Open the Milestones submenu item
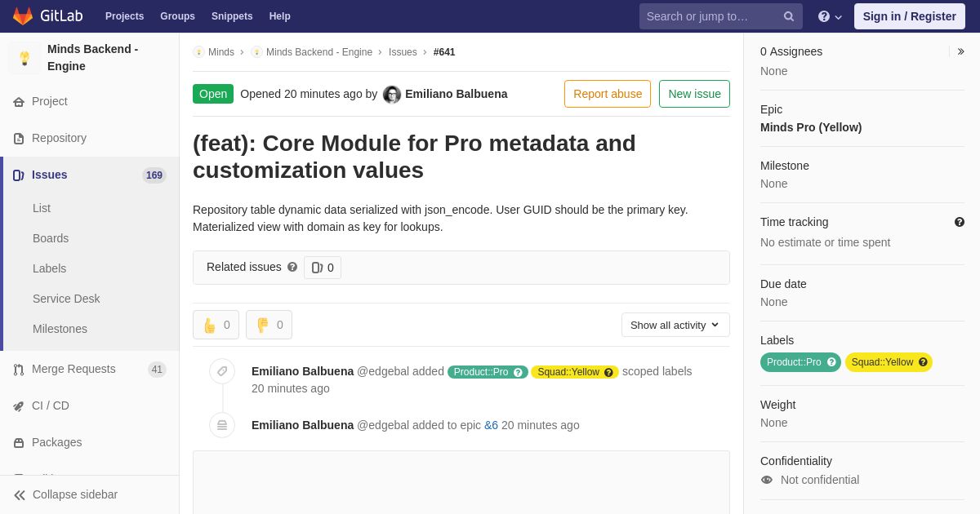980x514 pixels. pyautogui.click(x=60, y=329)
